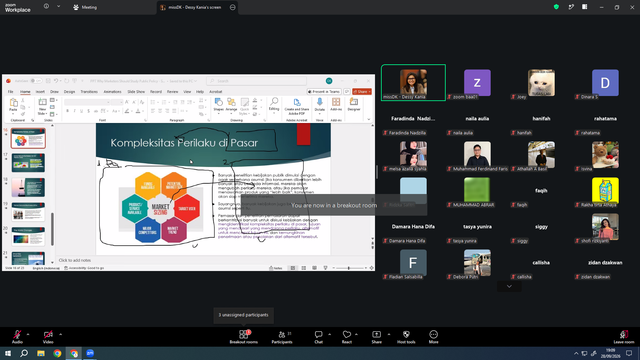Toggle text Shadow in PowerPoint ribbon

[89, 111]
